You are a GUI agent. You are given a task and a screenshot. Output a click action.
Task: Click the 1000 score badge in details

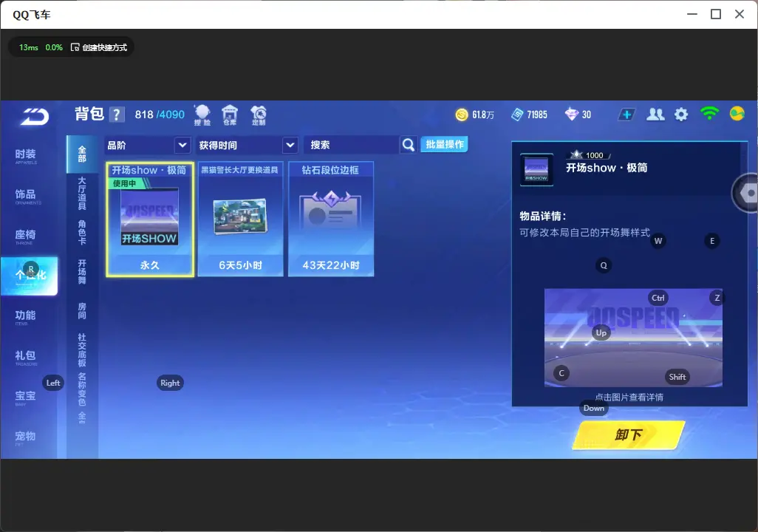tap(590, 154)
